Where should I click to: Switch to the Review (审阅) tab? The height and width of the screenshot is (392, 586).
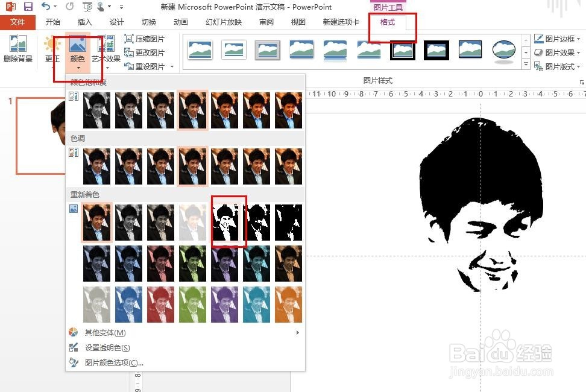pos(266,22)
